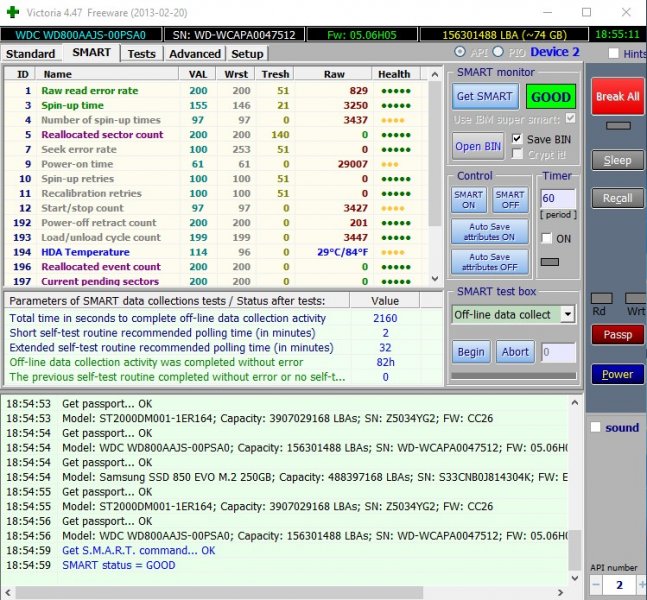Viewport: 647px width, 600px height.
Task: Click the Name column header
Action: (107, 74)
